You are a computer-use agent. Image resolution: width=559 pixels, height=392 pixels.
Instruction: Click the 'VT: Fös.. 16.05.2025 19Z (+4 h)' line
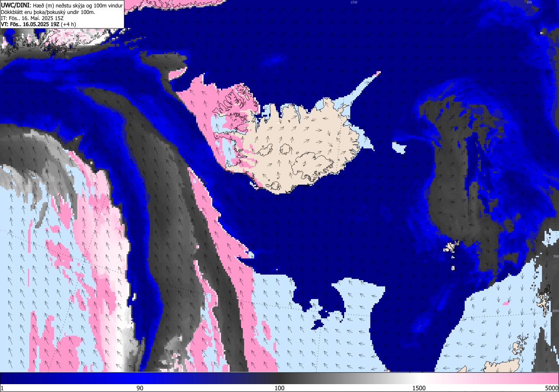(x=38, y=24)
